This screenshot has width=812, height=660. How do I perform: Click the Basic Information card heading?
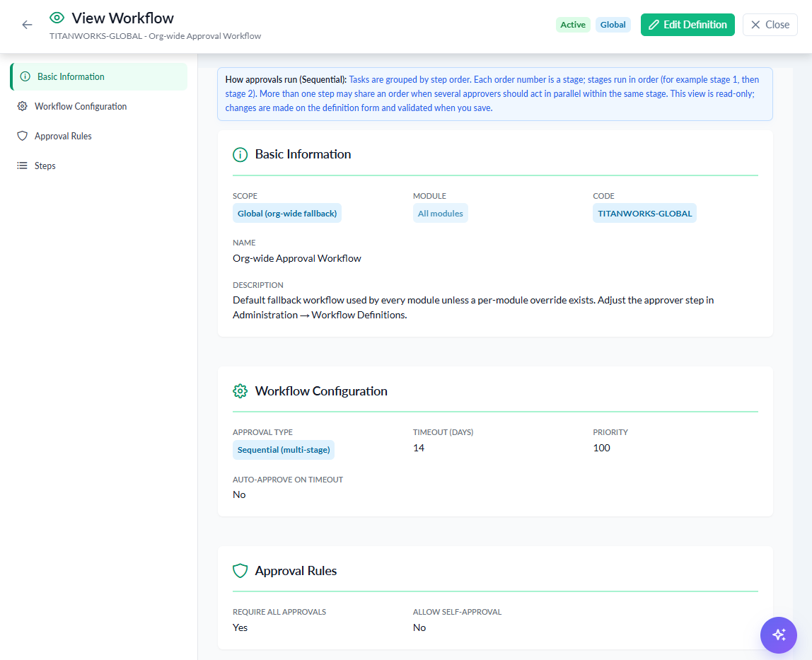click(303, 154)
